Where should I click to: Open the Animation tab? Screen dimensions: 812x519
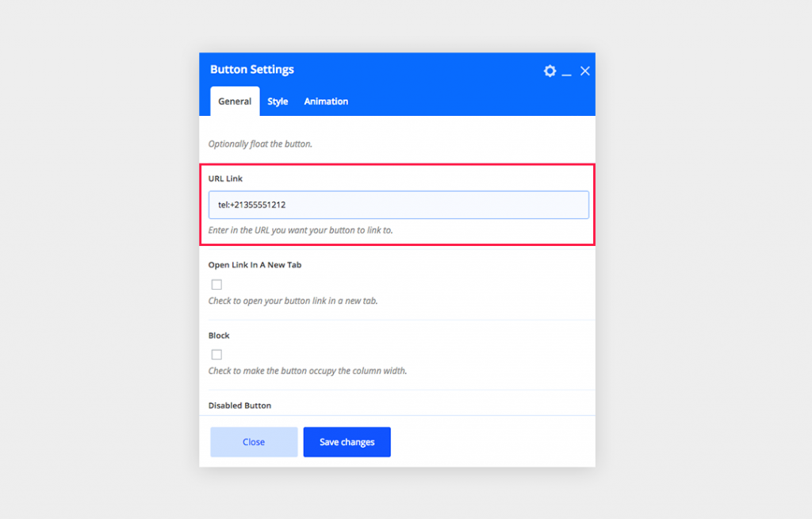326,101
